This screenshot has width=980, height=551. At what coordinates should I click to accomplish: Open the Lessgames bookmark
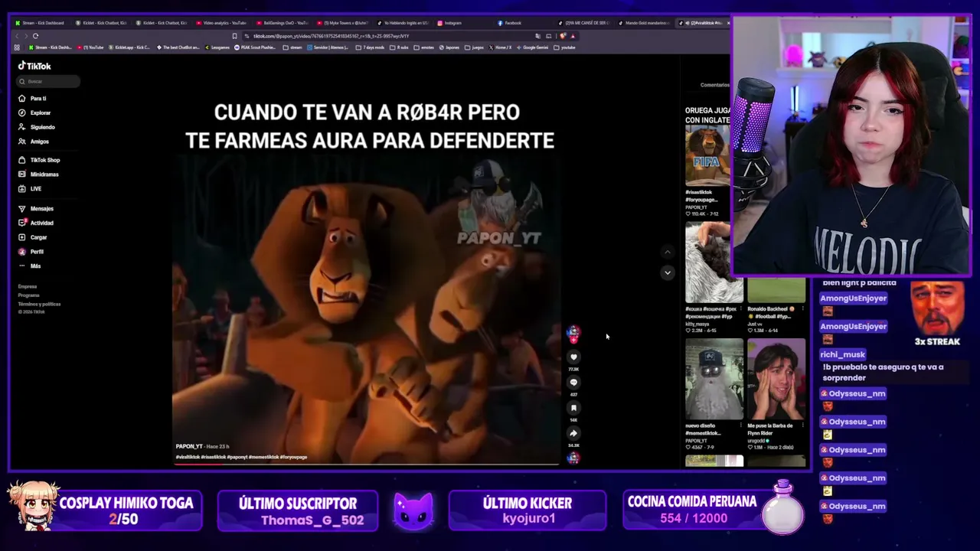[217, 47]
